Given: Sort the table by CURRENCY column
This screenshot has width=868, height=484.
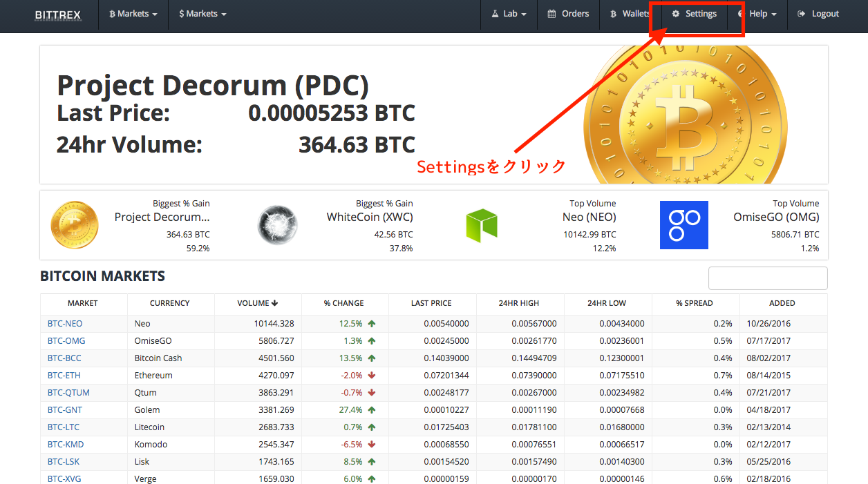Looking at the screenshot, I should tap(170, 303).
